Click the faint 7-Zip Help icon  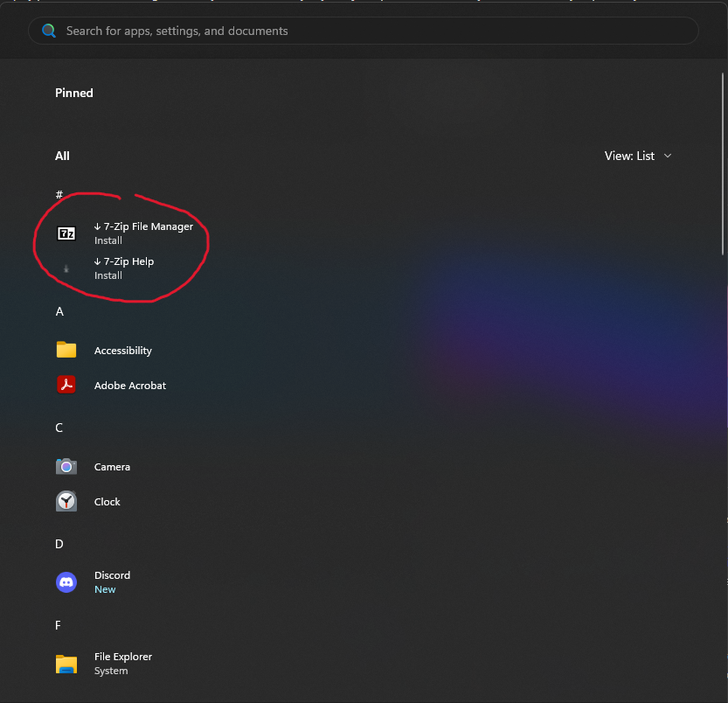[x=66, y=268]
